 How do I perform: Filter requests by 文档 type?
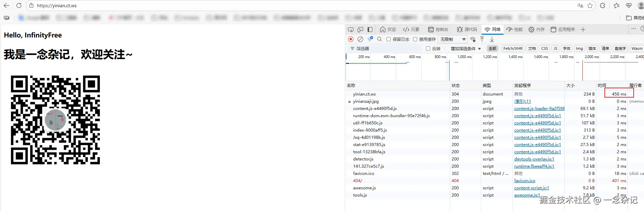tap(532, 48)
